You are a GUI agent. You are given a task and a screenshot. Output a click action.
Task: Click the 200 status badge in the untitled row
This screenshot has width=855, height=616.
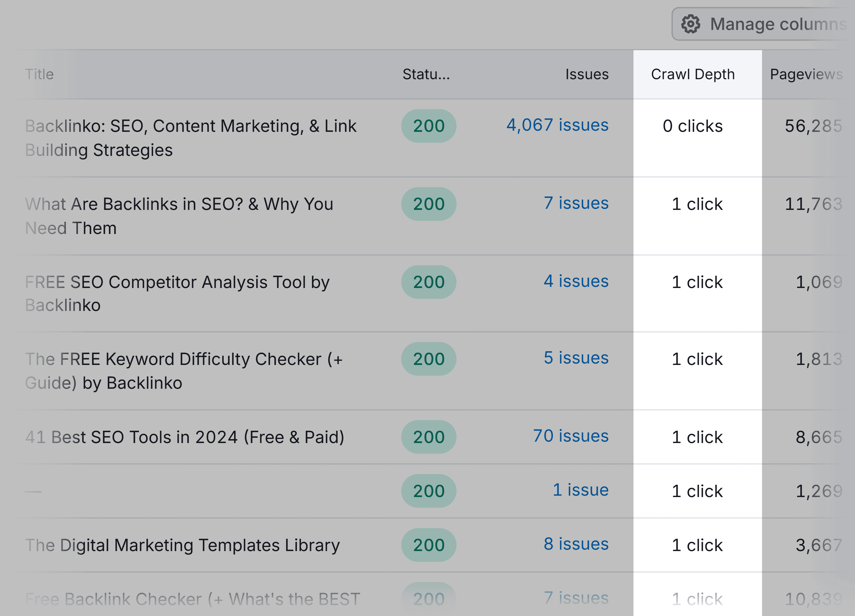pos(429,491)
